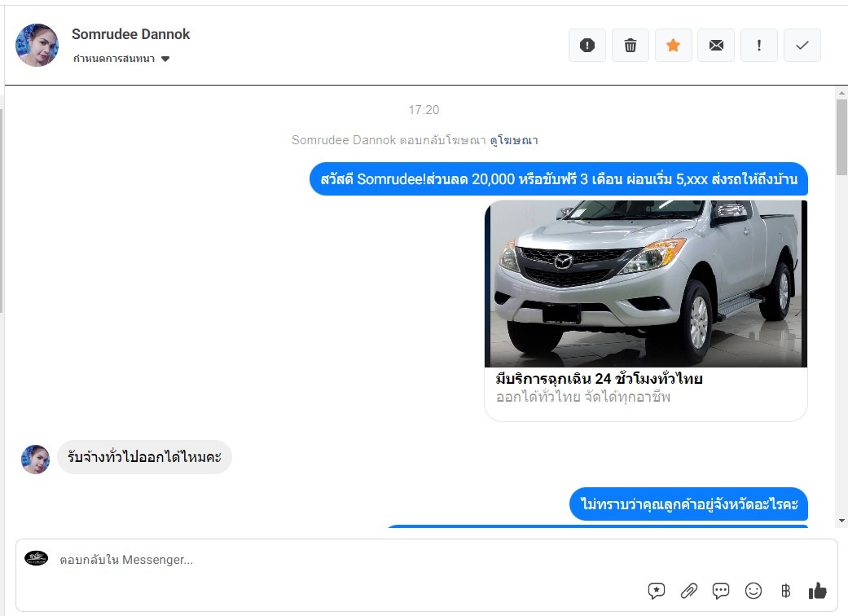848x616 pixels.
Task: Click the sender avatar beside customer message
Action: click(x=35, y=460)
